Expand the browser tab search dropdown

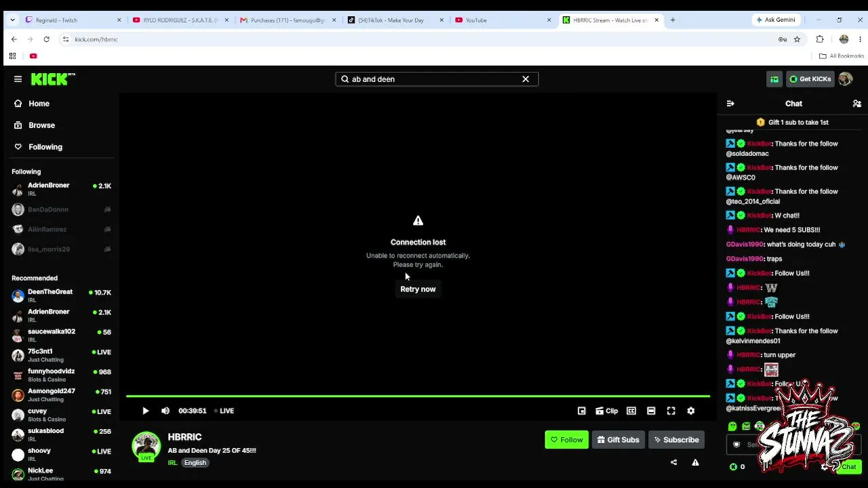tap(12, 20)
